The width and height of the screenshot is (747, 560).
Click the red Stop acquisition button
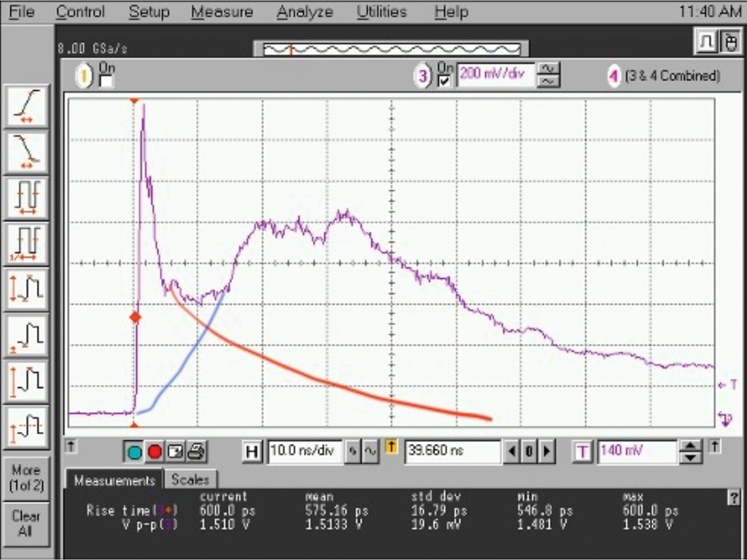pyautogui.click(x=155, y=452)
